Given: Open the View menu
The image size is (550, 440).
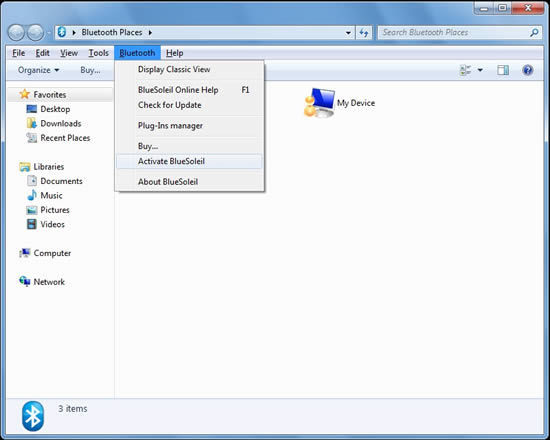Looking at the screenshot, I should (x=69, y=53).
